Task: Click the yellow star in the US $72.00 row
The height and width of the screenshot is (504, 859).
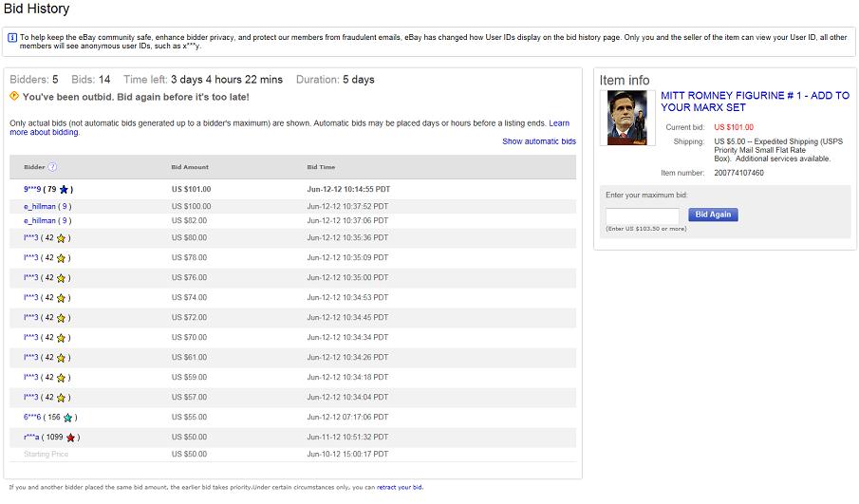Action: click(x=61, y=318)
